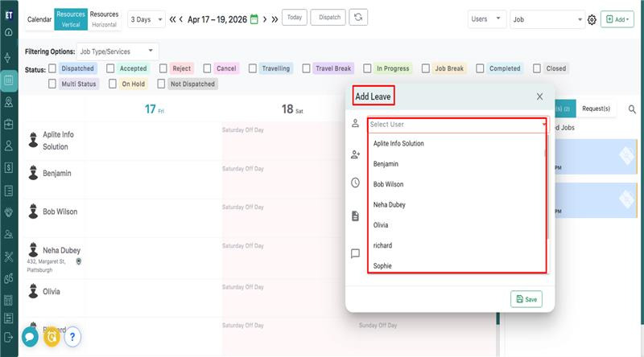Open the Job Type/Services filter dropdown
The image size is (644, 357).
(118, 51)
